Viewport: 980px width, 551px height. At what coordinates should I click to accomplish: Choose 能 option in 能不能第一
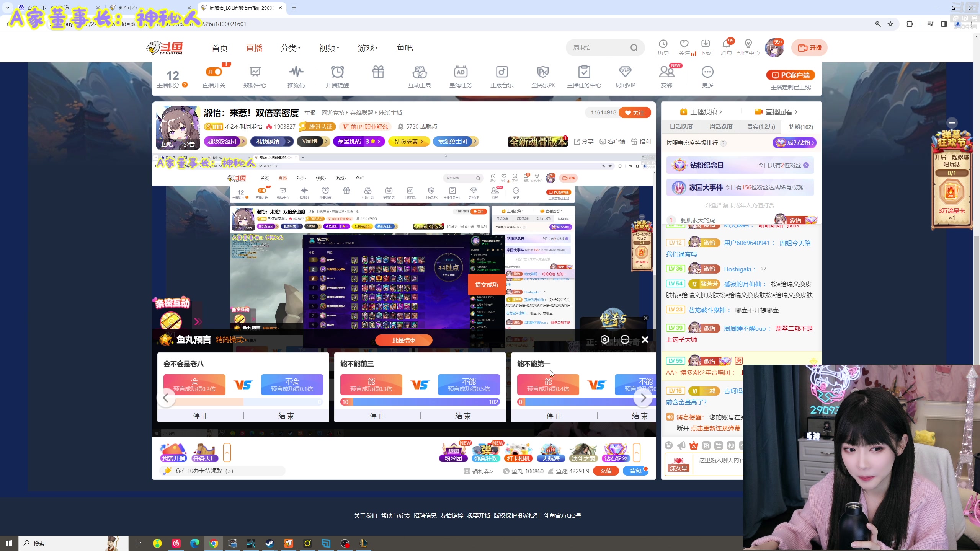coord(548,385)
